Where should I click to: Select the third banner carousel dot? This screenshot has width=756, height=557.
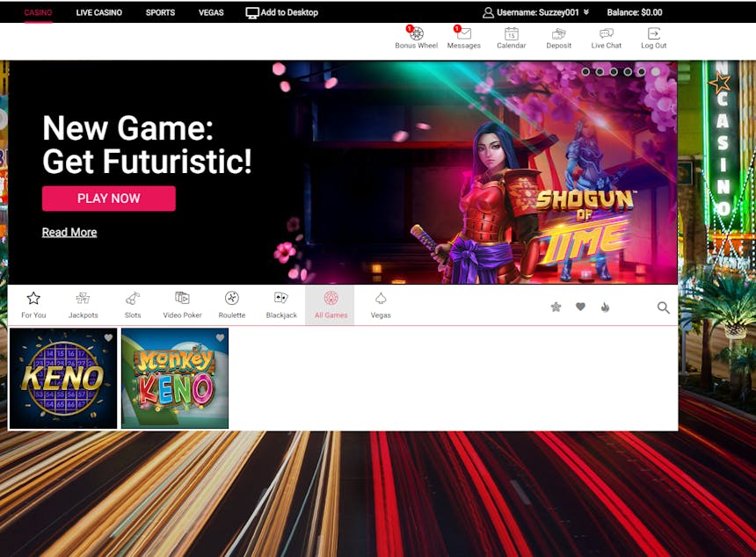click(614, 72)
